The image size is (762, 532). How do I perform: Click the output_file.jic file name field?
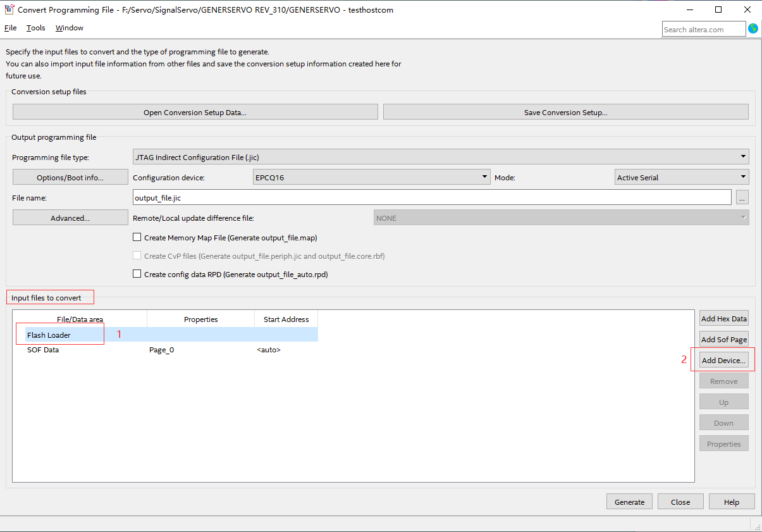[x=432, y=197]
